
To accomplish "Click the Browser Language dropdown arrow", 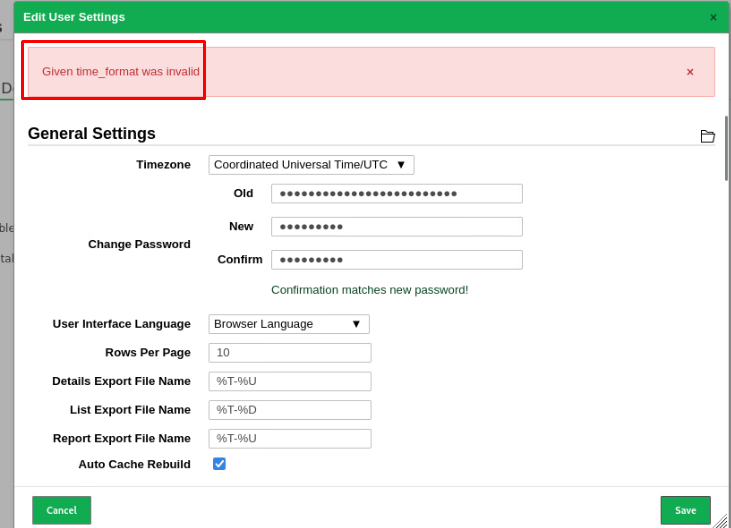I will tap(356, 324).
